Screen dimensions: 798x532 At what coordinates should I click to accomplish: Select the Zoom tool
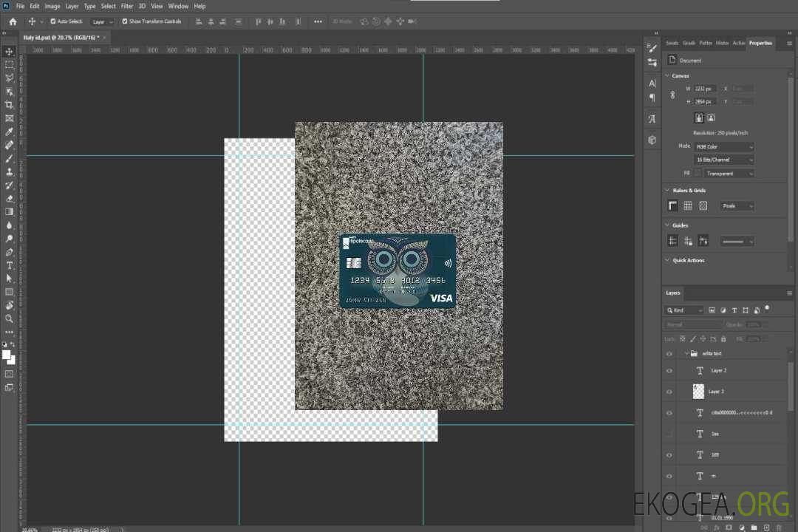coord(10,318)
